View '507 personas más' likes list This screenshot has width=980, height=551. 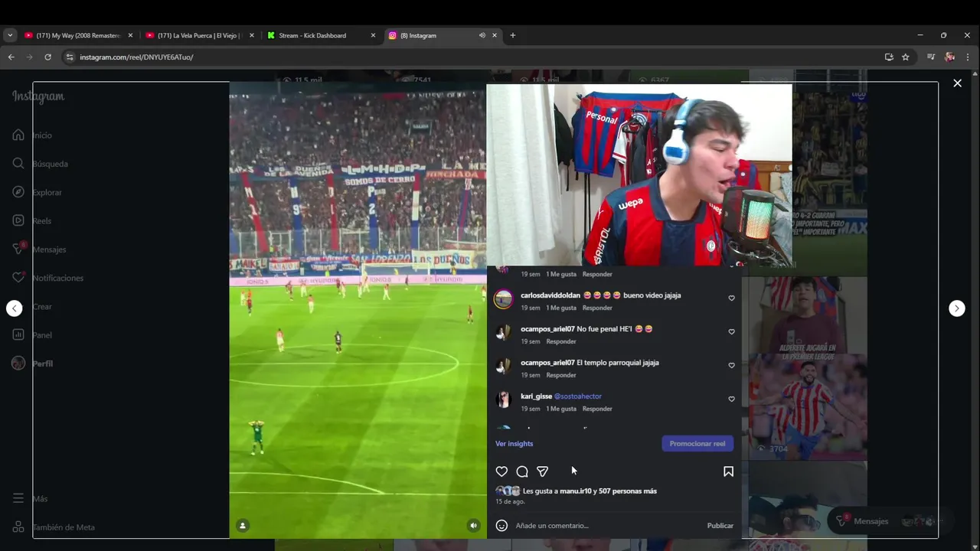point(628,491)
